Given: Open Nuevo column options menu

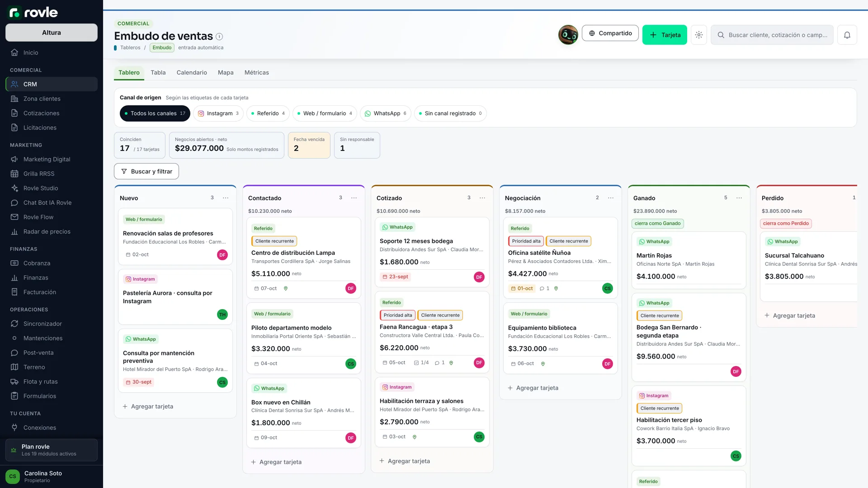Looking at the screenshot, I should point(226,198).
